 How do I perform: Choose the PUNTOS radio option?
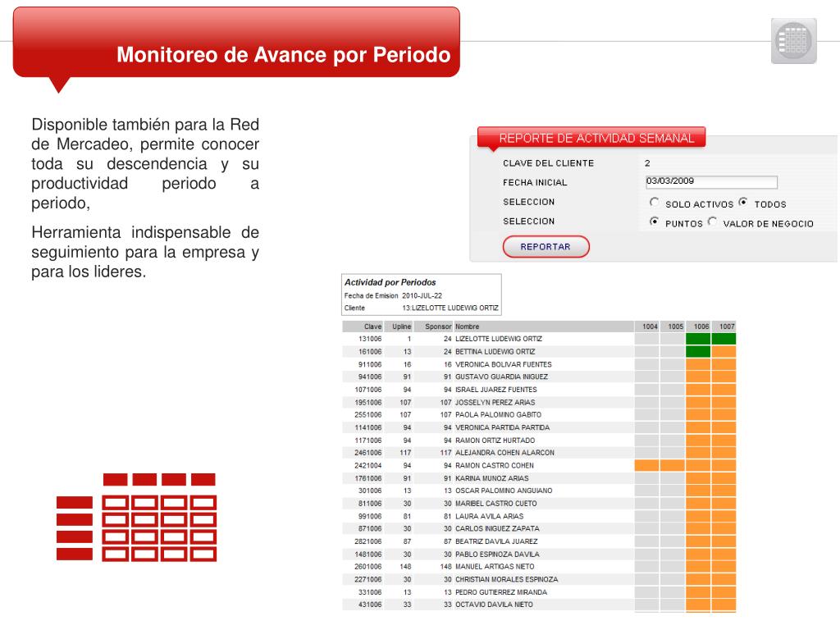point(654,221)
